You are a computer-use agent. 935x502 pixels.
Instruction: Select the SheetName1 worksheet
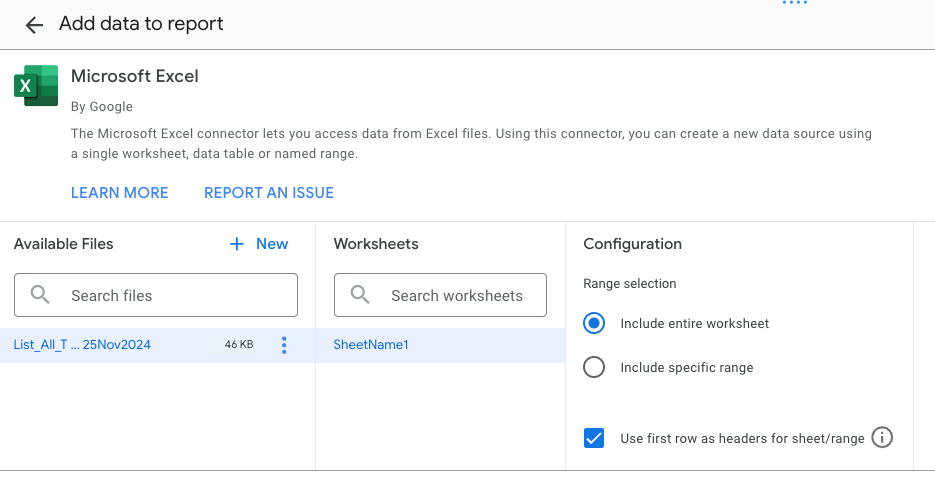point(440,345)
